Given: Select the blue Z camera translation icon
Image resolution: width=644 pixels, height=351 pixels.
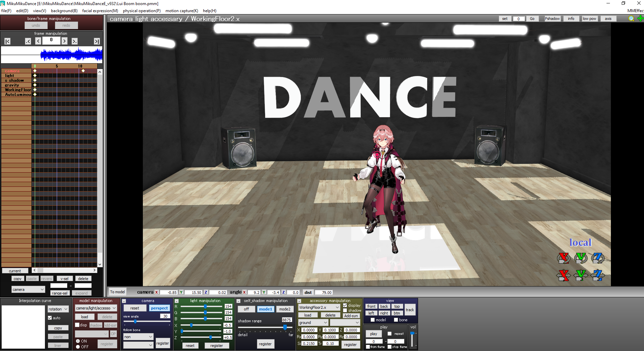Looking at the screenshot, I should 598,275.
